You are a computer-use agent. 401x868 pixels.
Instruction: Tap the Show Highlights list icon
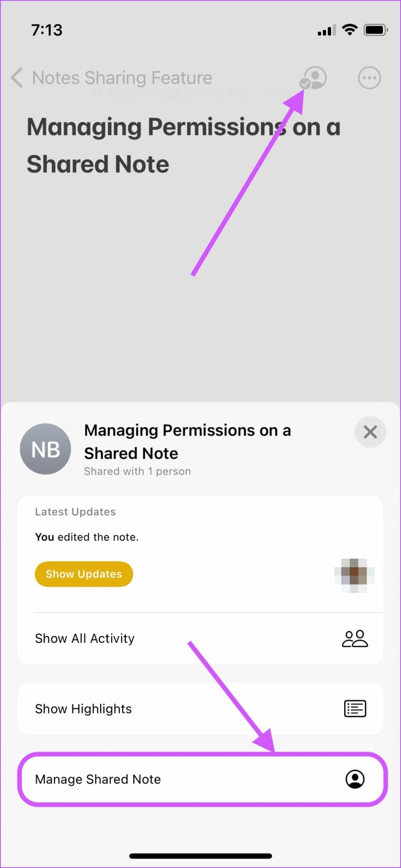[x=355, y=708]
